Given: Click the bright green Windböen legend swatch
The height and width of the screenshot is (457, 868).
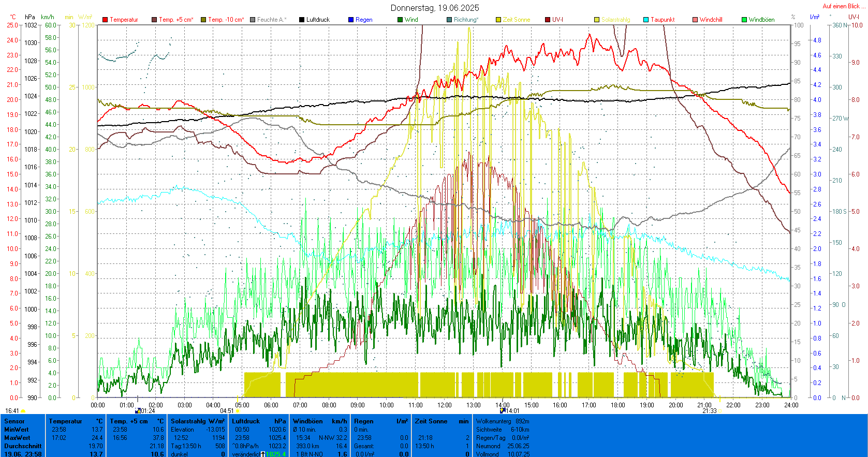Looking at the screenshot, I should [x=744, y=20].
